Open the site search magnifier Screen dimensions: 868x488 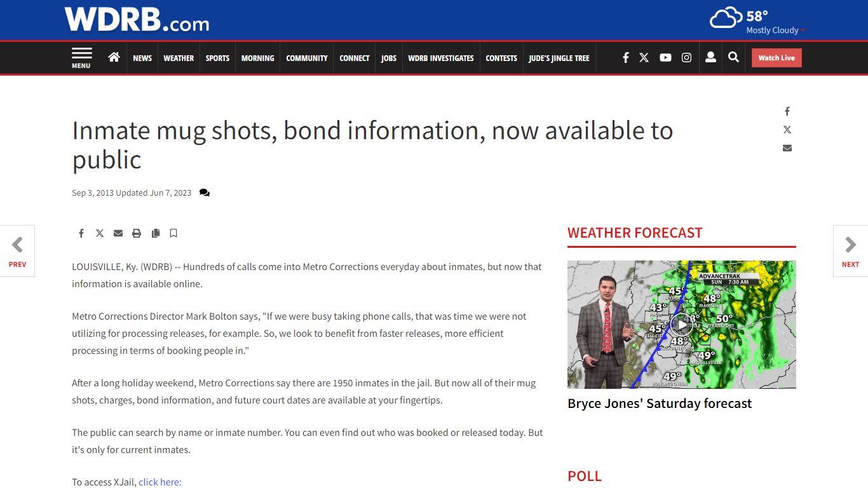pos(733,57)
